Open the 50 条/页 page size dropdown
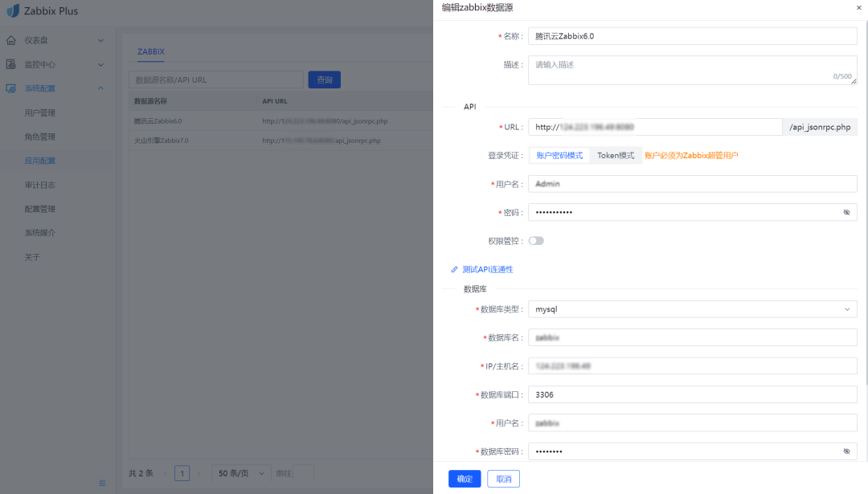 (x=241, y=474)
